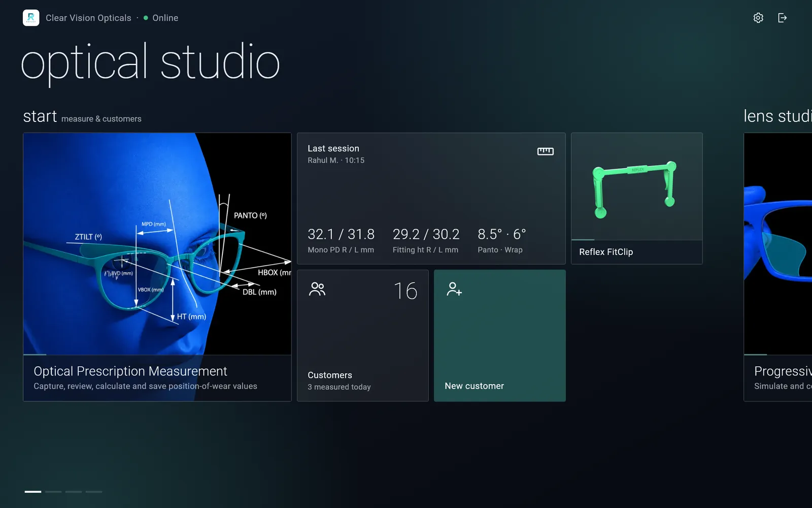This screenshot has width=812, height=508.
Task: Click the '3 measured today' text
Action: tap(339, 387)
